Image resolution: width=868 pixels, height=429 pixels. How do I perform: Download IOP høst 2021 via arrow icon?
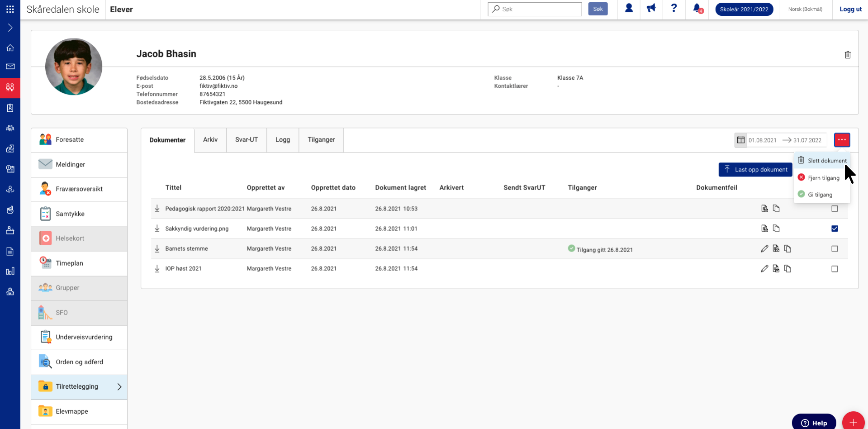(157, 268)
